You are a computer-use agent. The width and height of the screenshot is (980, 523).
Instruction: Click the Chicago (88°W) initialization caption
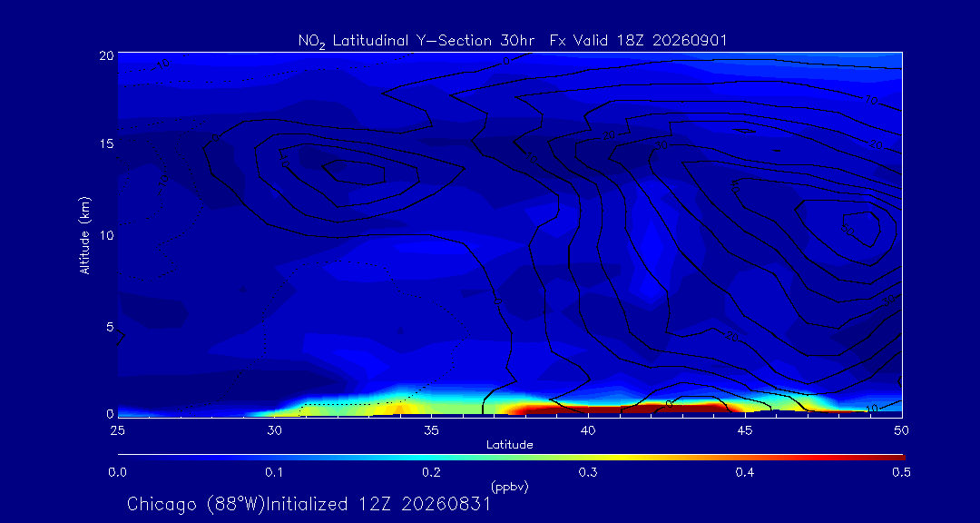pos(309,504)
